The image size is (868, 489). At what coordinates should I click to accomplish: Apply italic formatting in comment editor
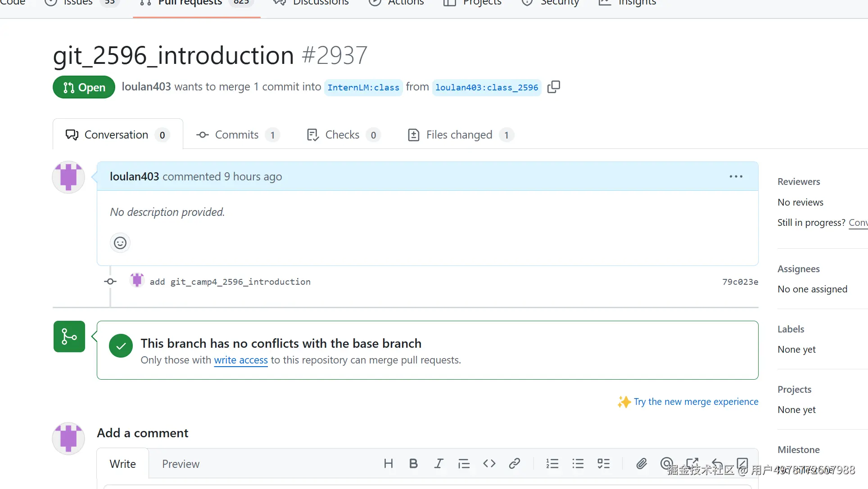439,463
